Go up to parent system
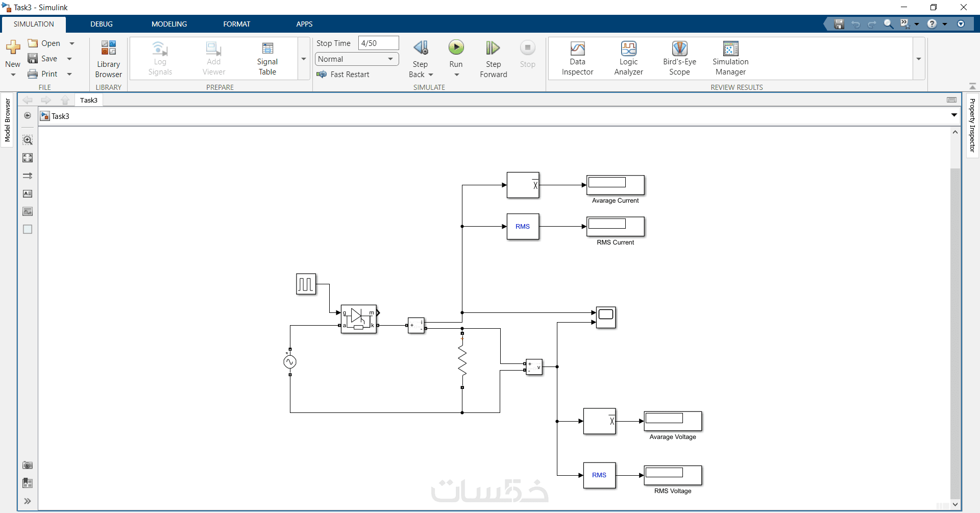980x513 pixels. [x=65, y=100]
